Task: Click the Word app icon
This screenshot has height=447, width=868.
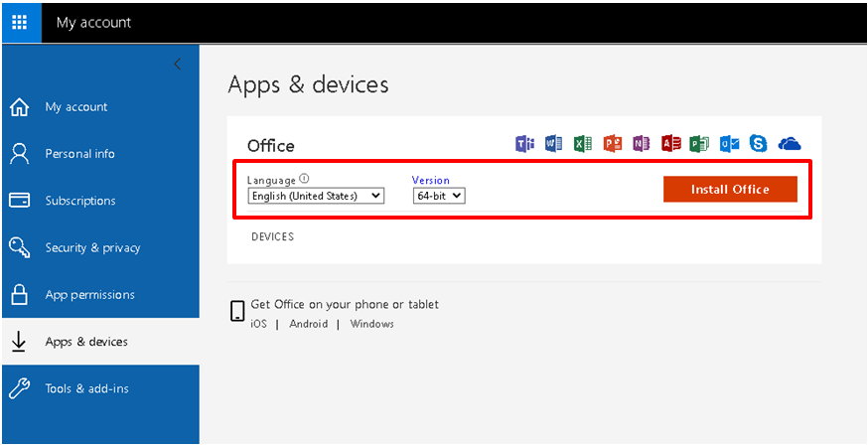Action: [553, 143]
